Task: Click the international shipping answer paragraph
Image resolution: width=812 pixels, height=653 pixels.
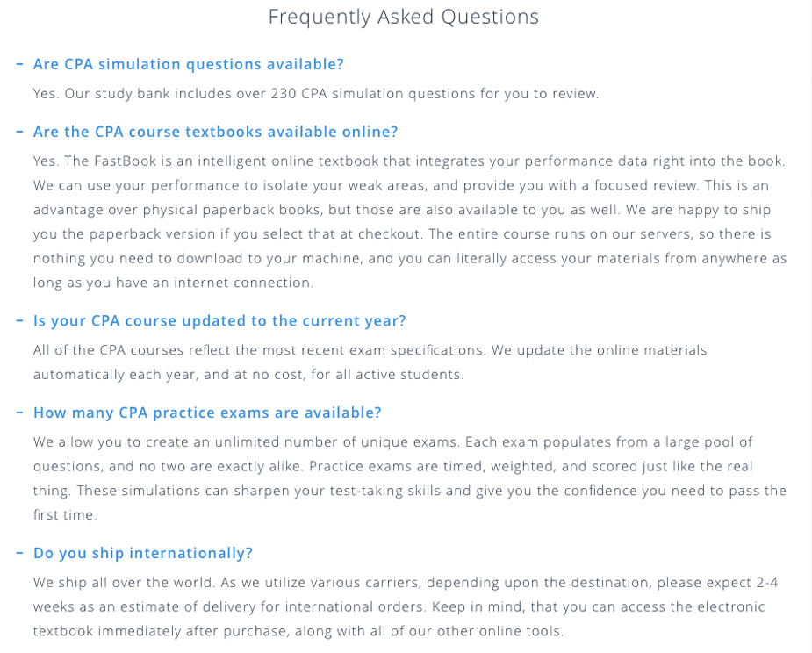Action: pyautogui.click(x=405, y=606)
